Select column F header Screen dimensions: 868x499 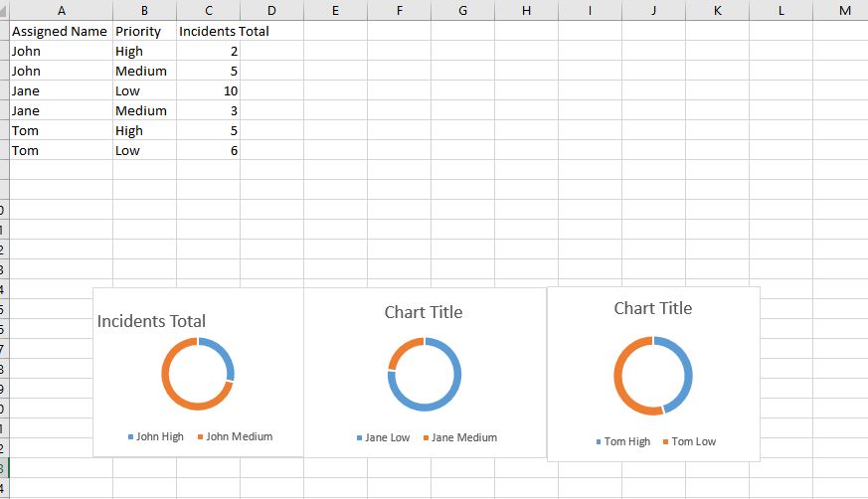pos(399,11)
